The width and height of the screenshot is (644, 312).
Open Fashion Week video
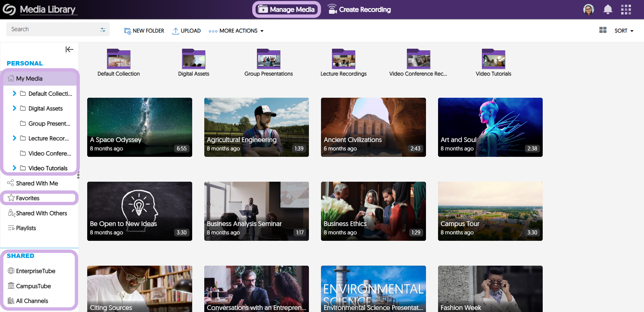(490, 289)
